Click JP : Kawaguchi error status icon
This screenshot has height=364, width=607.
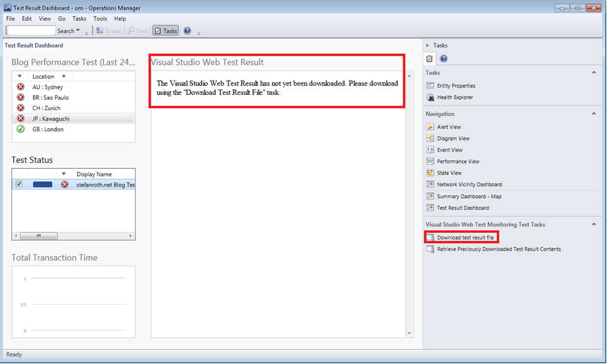(21, 119)
